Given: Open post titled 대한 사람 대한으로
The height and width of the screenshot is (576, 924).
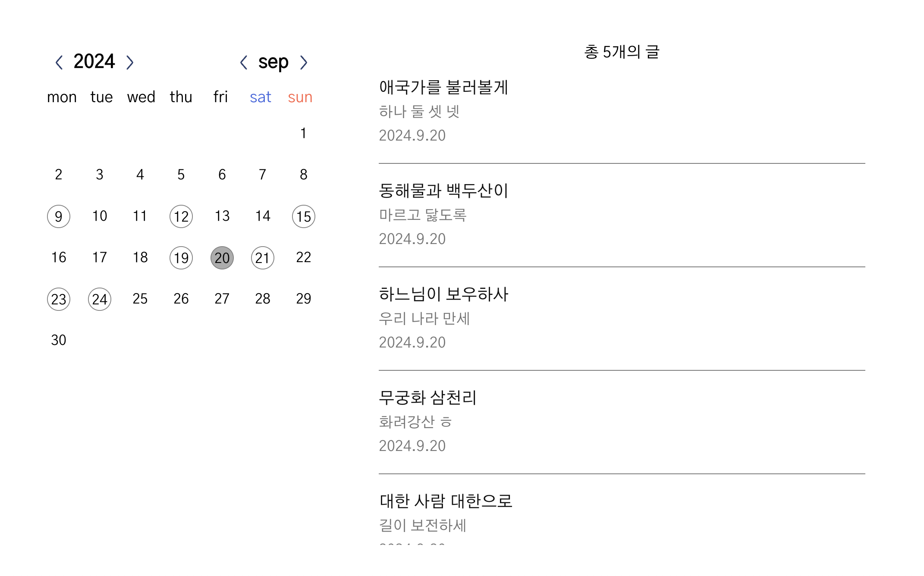Looking at the screenshot, I should click(446, 501).
